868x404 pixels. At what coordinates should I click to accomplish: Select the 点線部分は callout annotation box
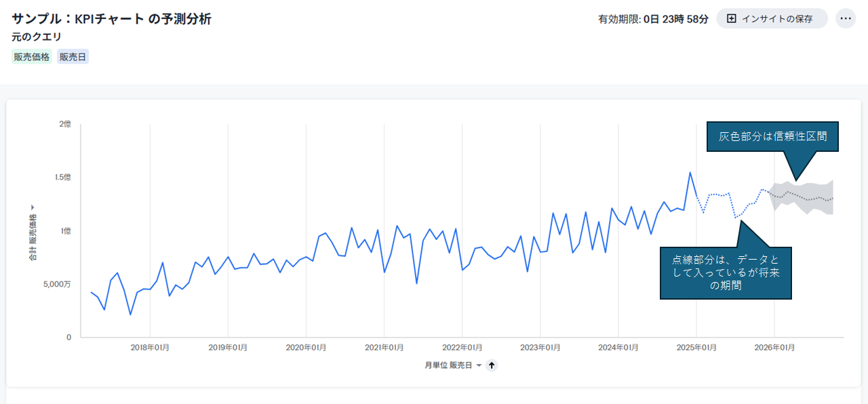tap(726, 272)
